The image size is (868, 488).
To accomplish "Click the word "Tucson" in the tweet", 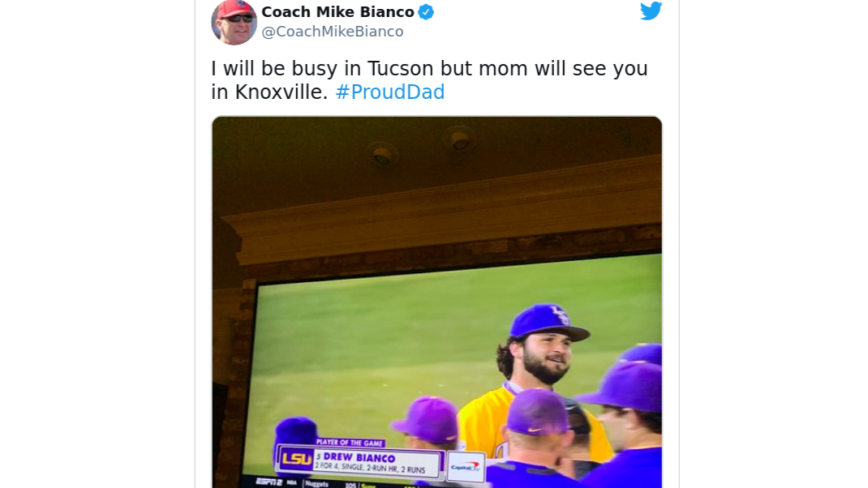I will pyautogui.click(x=400, y=69).
